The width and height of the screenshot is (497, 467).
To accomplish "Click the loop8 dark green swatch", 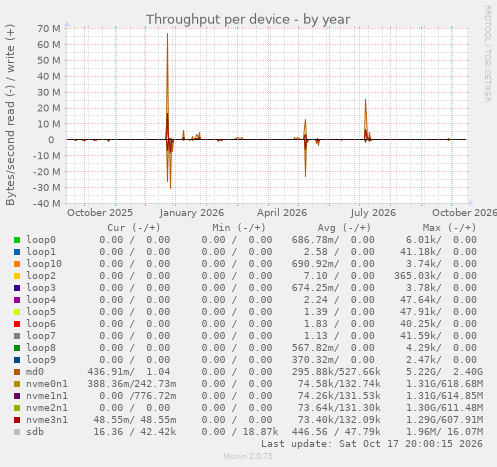I will [17, 348].
